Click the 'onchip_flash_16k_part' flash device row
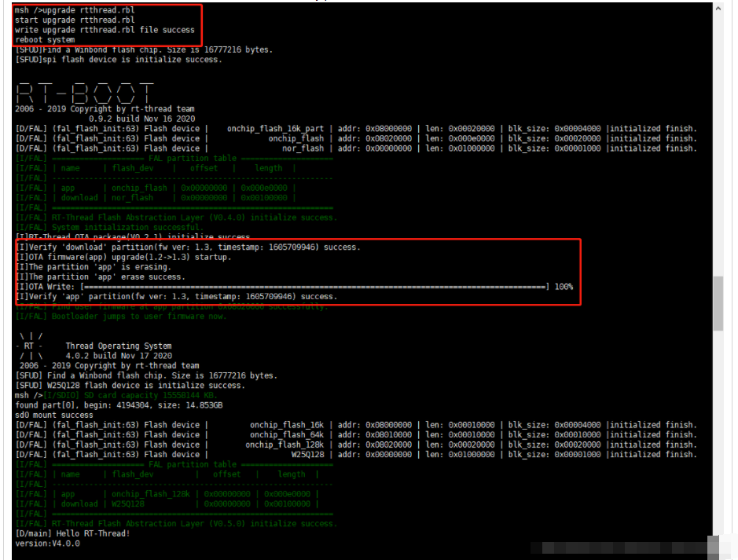The image size is (738, 560). click(x=356, y=128)
